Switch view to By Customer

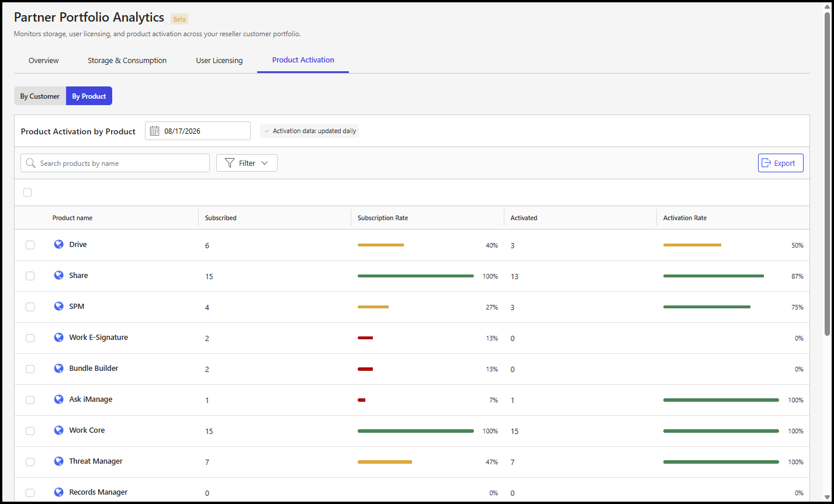click(x=40, y=96)
